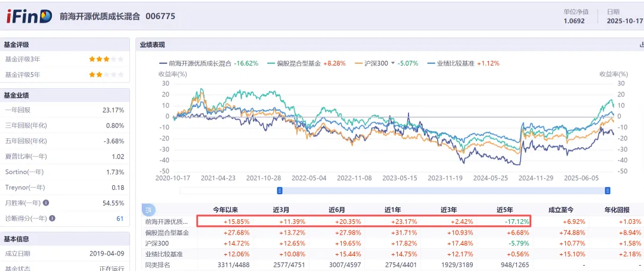Select the 成立至今 column header
Screen dimensions: 644x271
coord(561,210)
